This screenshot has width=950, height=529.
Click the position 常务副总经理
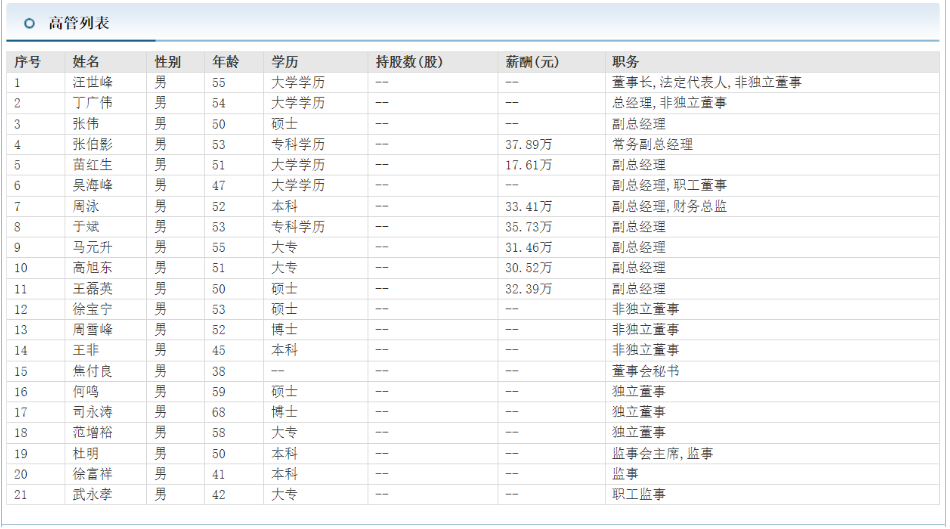click(x=653, y=144)
